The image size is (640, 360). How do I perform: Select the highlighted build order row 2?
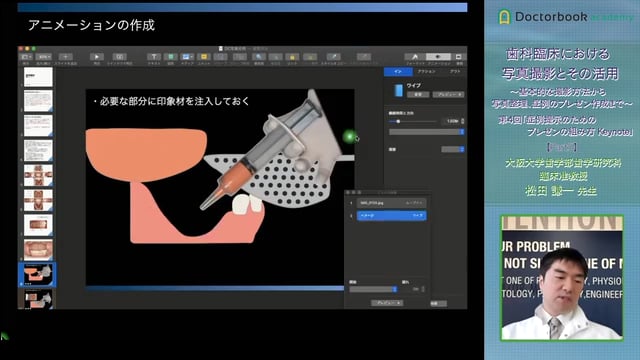click(391, 216)
